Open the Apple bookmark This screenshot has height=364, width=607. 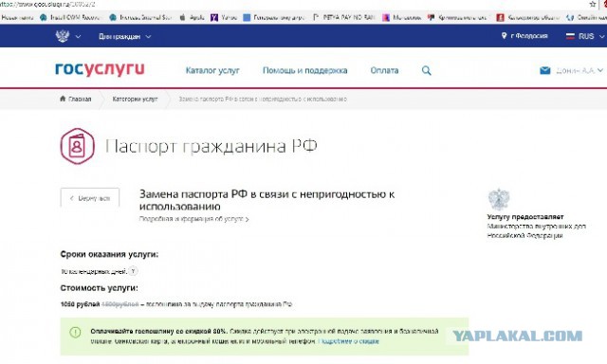click(192, 17)
